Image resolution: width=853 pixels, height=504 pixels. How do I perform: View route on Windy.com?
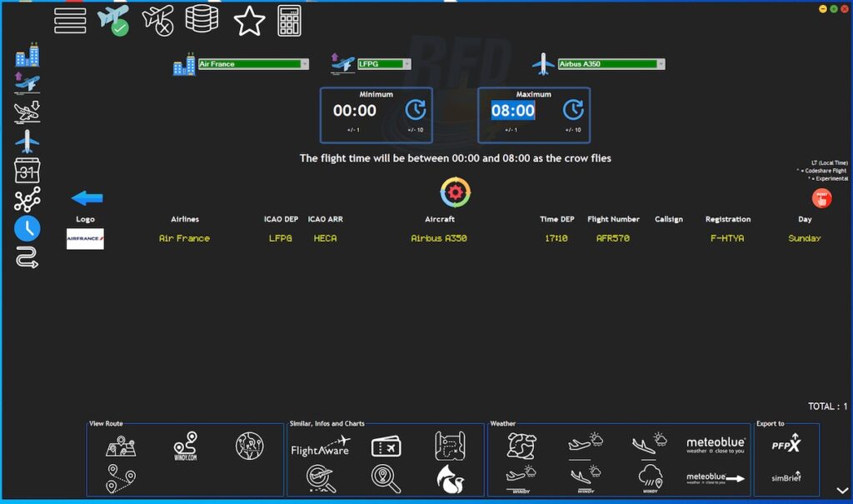[x=186, y=447]
